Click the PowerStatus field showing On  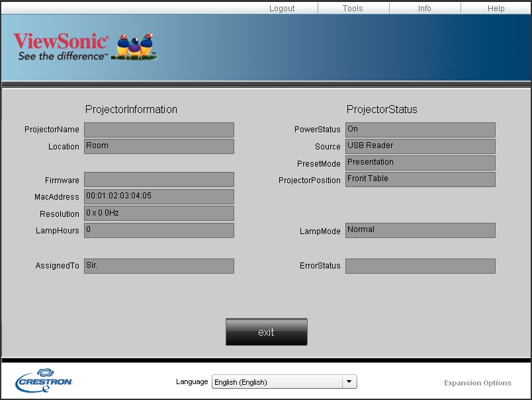[x=420, y=130]
